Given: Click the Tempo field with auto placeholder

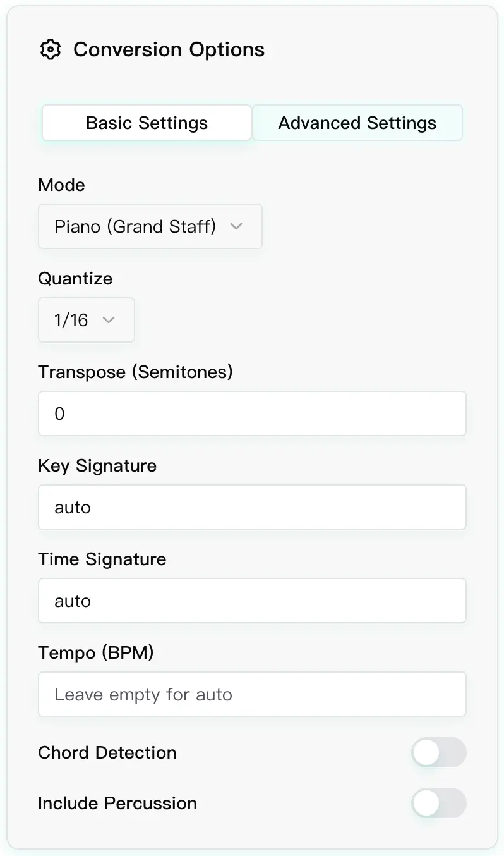Looking at the screenshot, I should (x=252, y=694).
